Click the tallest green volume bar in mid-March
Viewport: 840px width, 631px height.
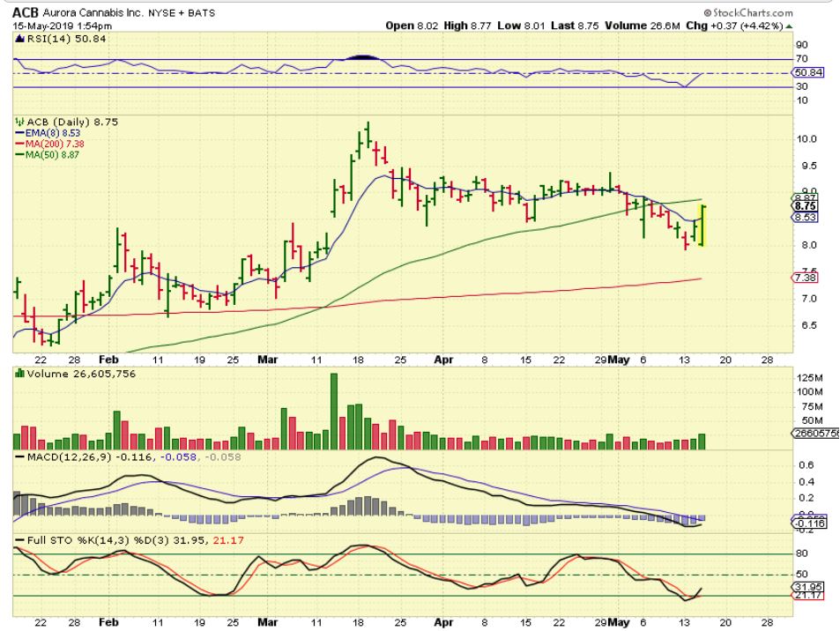(334, 411)
